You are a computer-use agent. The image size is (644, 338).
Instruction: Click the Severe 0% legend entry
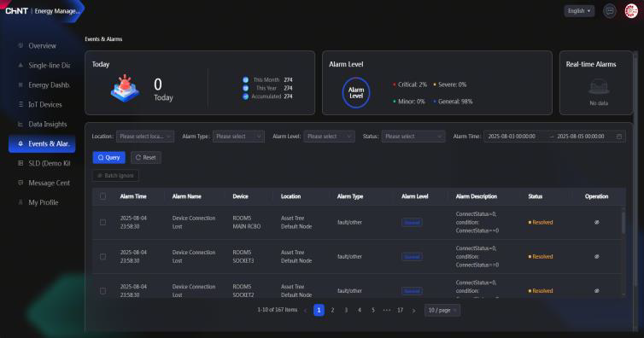(450, 84)
